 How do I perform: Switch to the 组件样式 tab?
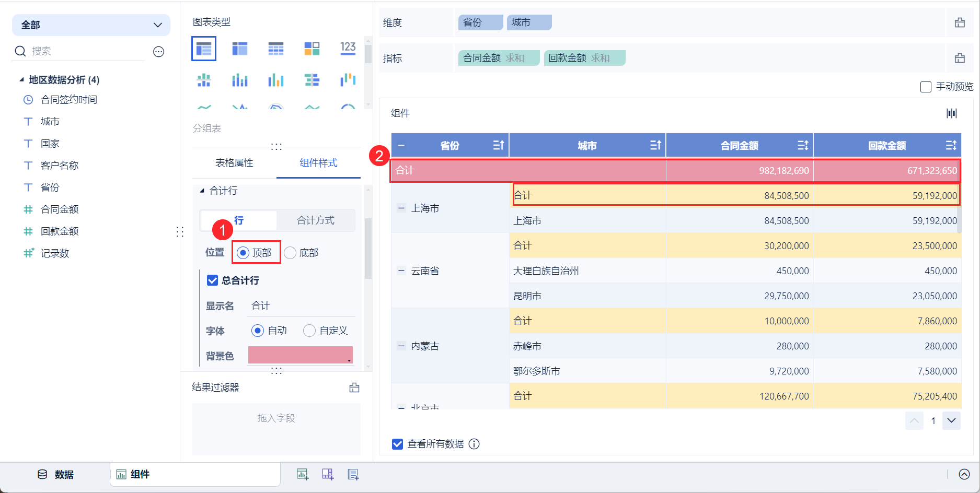318,163
